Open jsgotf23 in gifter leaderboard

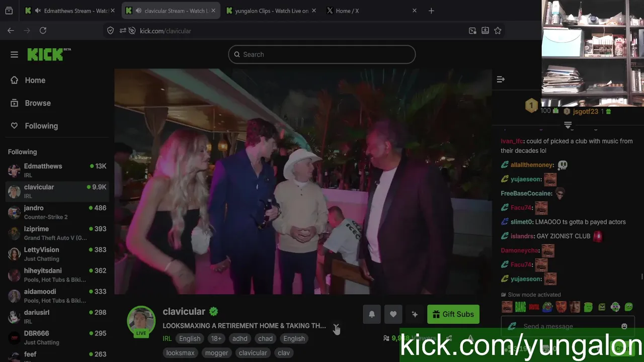[x=585, y=112]
